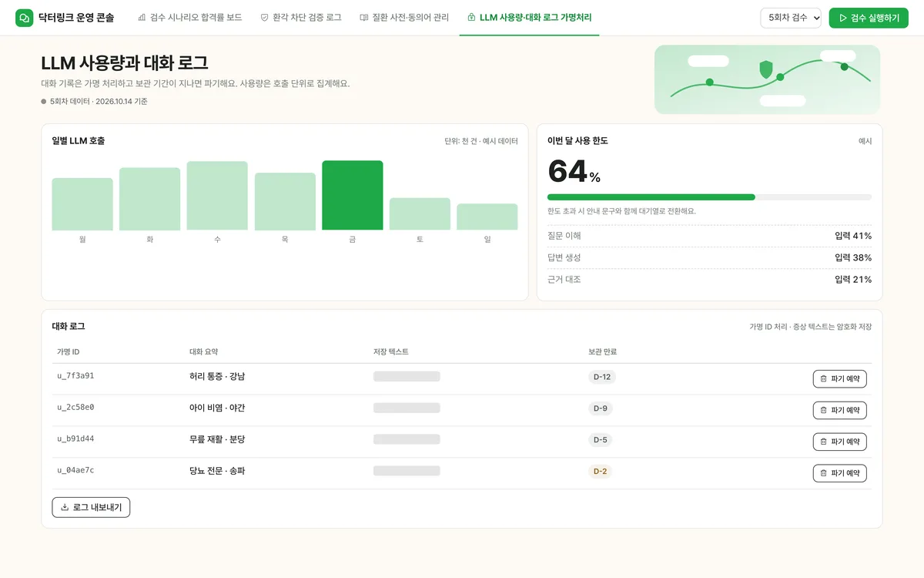The height and width of the screenshot is (578, 924).
Task: Click the shield icon in 환각 차단 tab
Action: pyautogui.click(x=264, y=18)
